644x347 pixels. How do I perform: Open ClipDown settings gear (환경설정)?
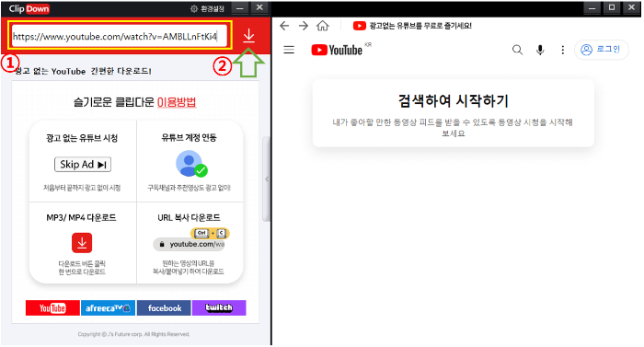pyautogui.click(x=194, y=8)
